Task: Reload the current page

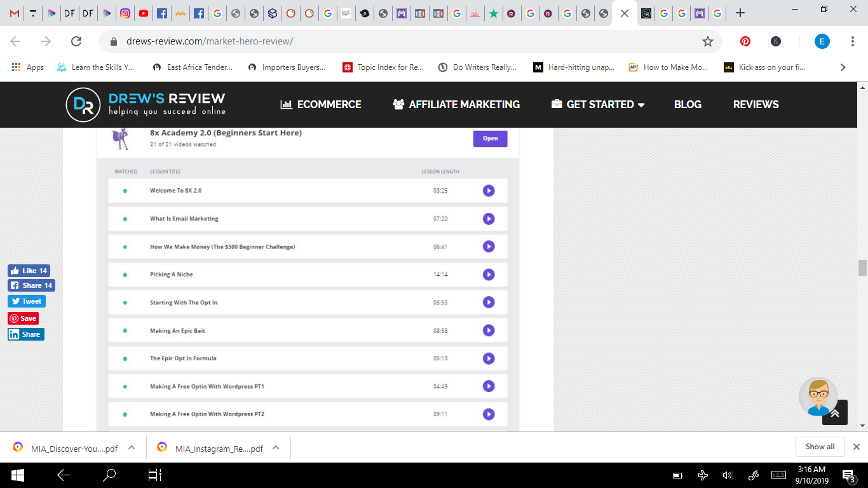Action: (76, 41)
